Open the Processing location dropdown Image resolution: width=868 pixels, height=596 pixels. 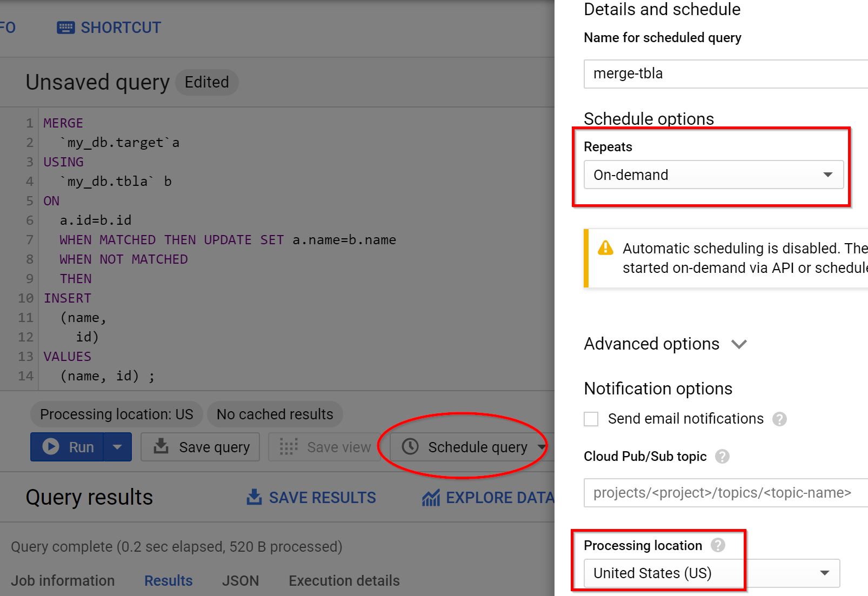[711, 573]
